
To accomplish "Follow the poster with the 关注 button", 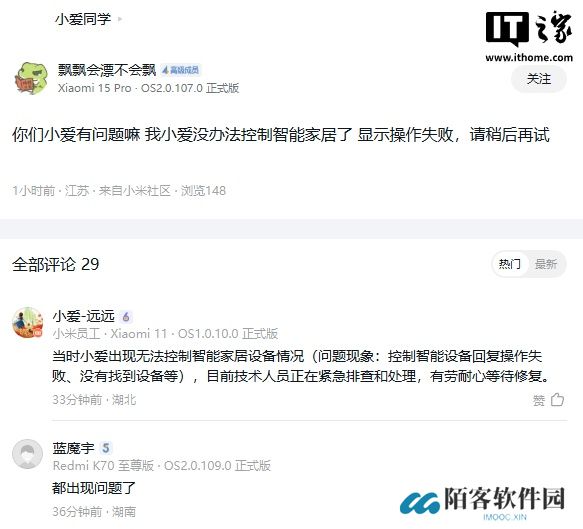I will (x=539, y=79).
